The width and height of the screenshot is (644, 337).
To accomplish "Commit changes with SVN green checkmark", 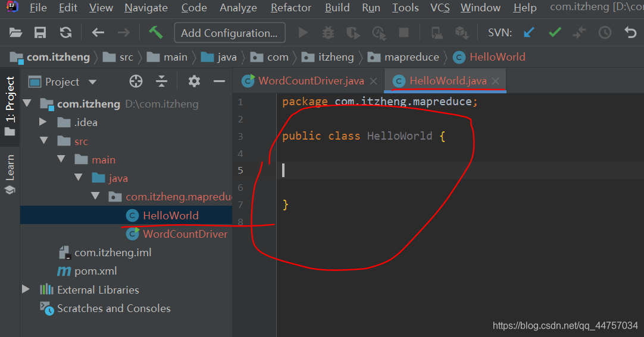I will [x=555, y=33].
